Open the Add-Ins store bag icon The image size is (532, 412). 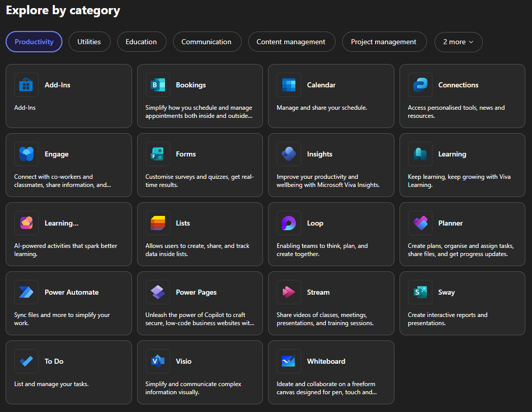pyautogui.click(x=26, y=85)
